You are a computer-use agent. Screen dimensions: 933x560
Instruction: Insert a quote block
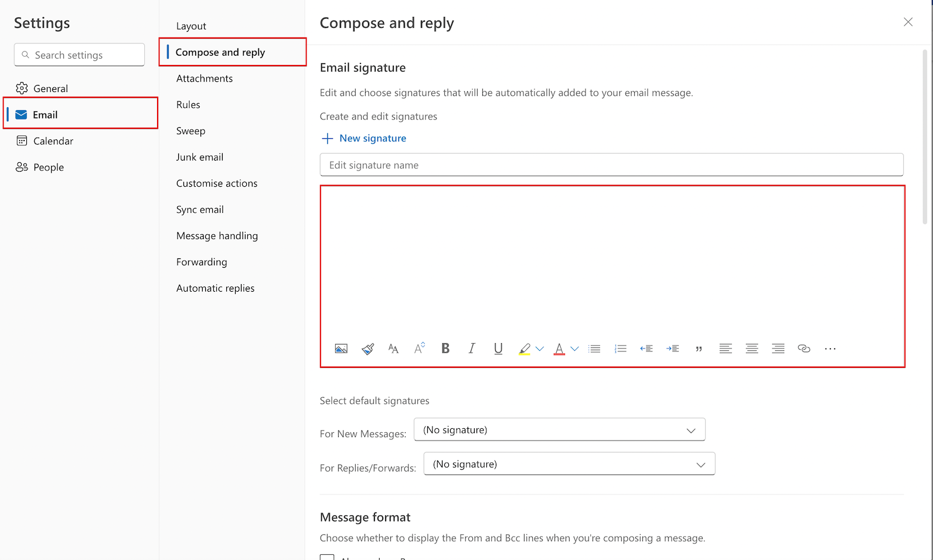699,349
